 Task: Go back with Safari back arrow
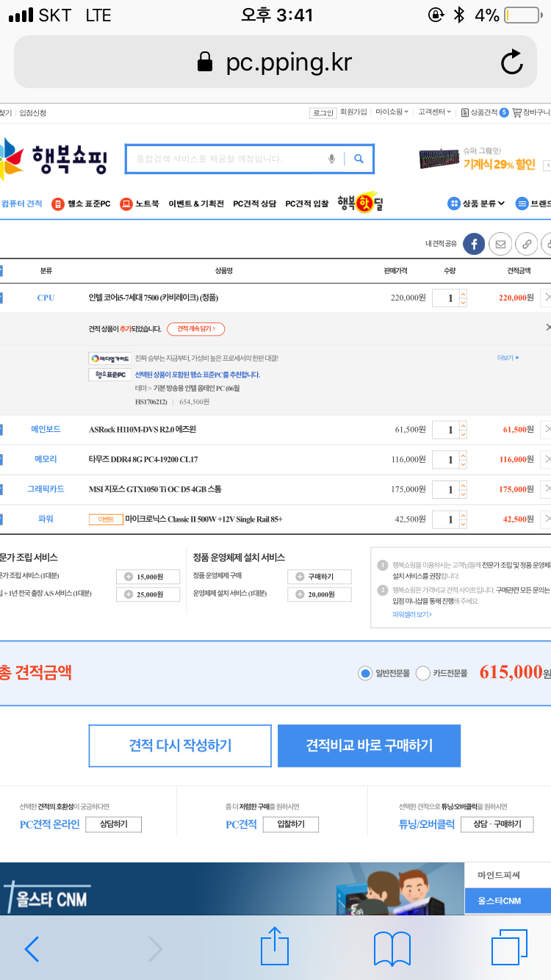click(x=32, y=949)
